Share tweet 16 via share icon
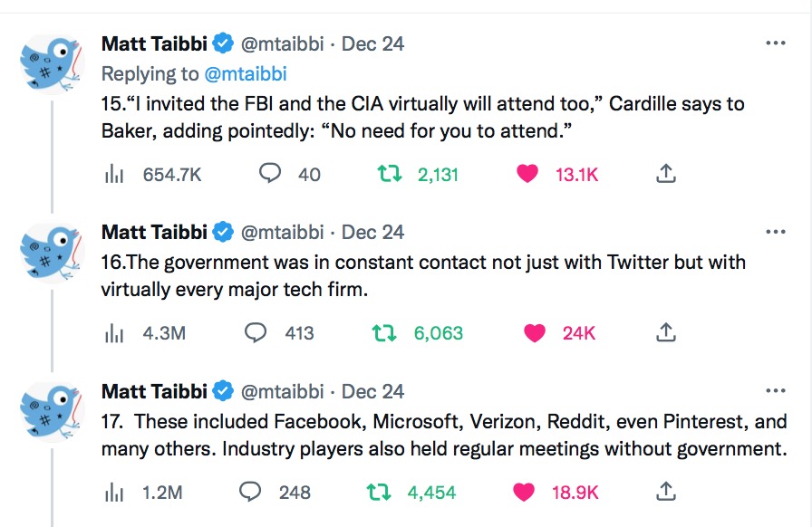 click(x=666, y=332)
